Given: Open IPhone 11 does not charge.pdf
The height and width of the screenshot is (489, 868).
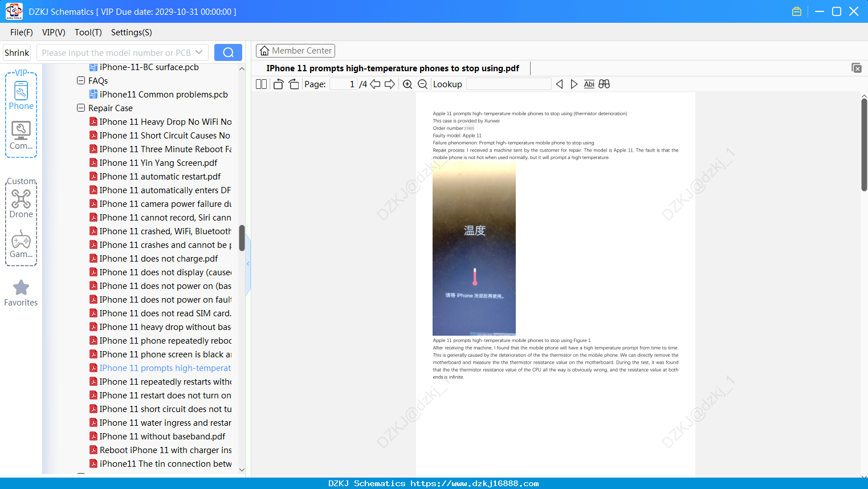Looking at the screenshot, I should point(154,259).
